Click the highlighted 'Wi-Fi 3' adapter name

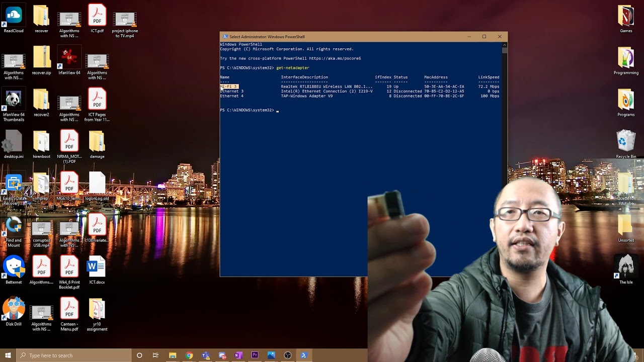(229, 86)
